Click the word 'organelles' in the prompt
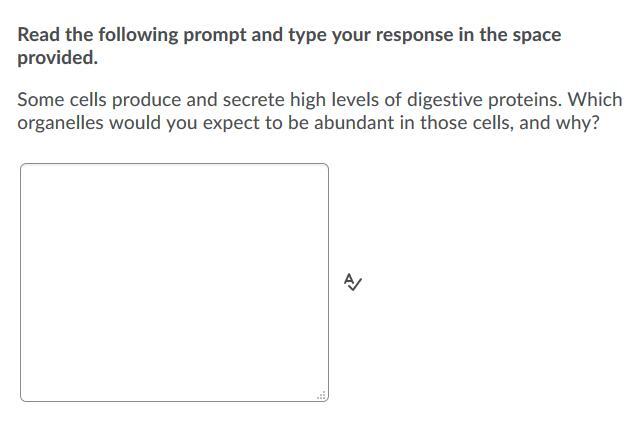 click(x=59, y=125)
